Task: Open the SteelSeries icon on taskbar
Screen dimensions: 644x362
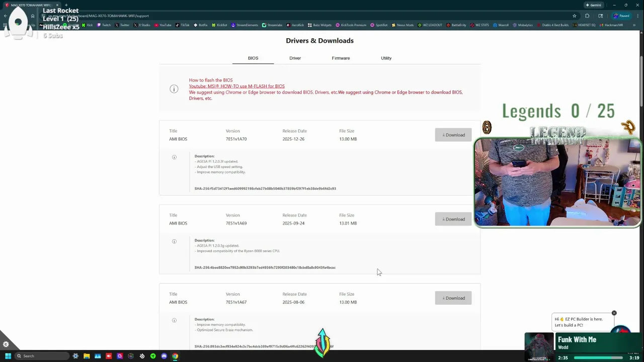Action: pos(142,356)
